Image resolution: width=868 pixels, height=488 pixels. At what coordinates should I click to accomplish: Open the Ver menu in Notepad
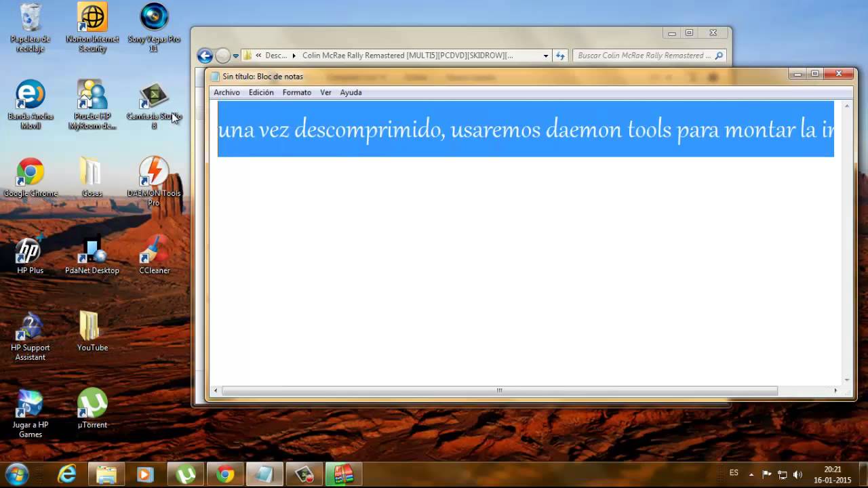[325, 92]
